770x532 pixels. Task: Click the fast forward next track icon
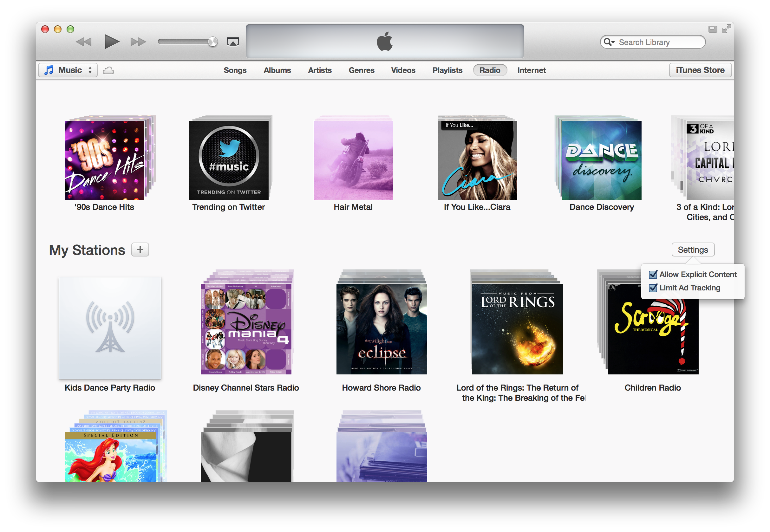pos(138,42)
